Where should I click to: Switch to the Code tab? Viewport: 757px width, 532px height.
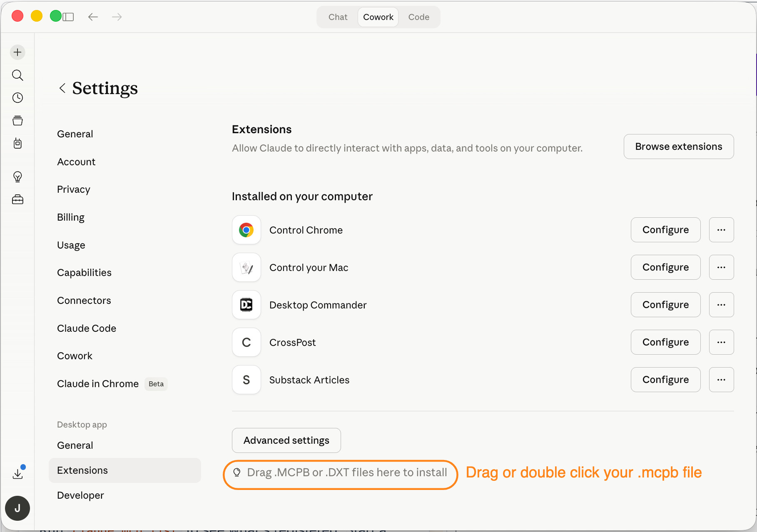pyautogui.click(x=418, y=17)
